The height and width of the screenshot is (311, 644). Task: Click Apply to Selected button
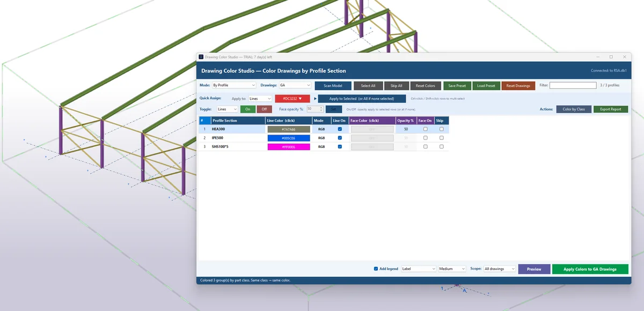[362, 99]
